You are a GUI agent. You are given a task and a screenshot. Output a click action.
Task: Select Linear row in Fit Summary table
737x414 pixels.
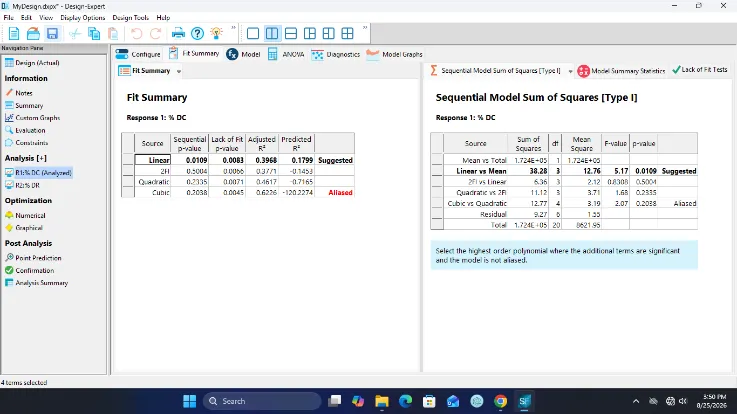click(x=238, y=160)
